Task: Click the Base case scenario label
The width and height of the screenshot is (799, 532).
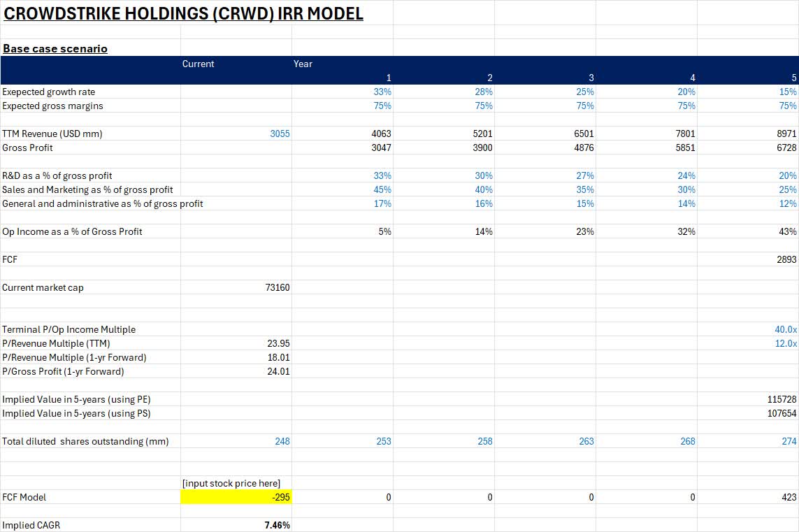Action: click(x=55, y=48)
